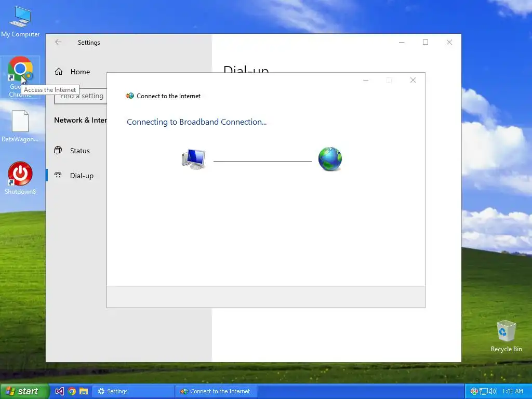Screen dimensions: 532x399
Task: Open the Start menu
Action: click(x=24, y=391)
